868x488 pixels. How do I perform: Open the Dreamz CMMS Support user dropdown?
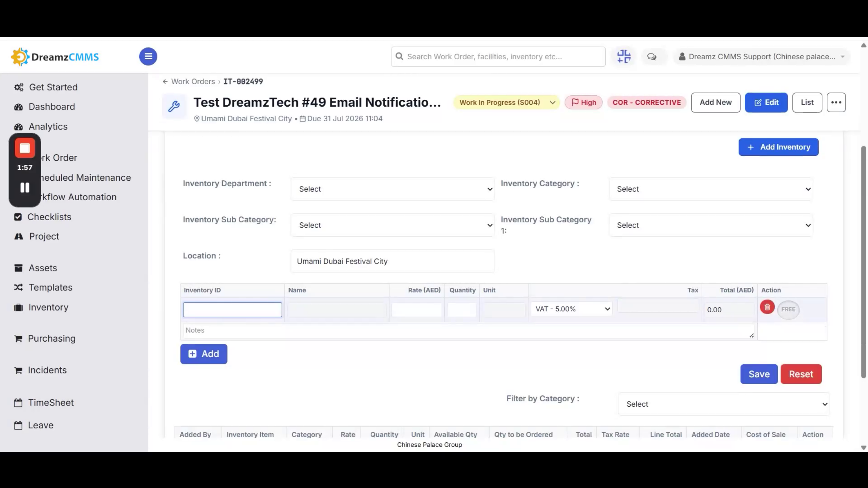[762, 57]
